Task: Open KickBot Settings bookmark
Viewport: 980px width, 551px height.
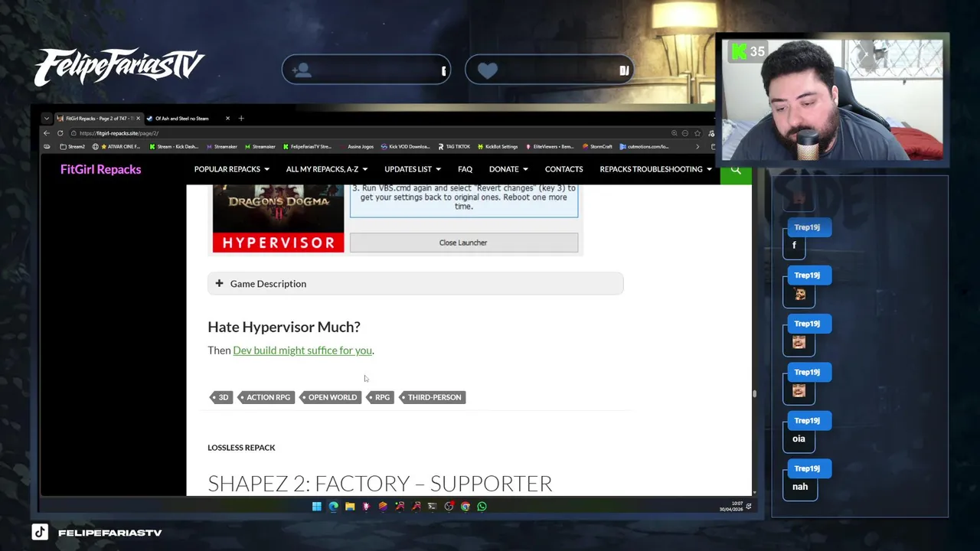Action: tap(498, 147)
